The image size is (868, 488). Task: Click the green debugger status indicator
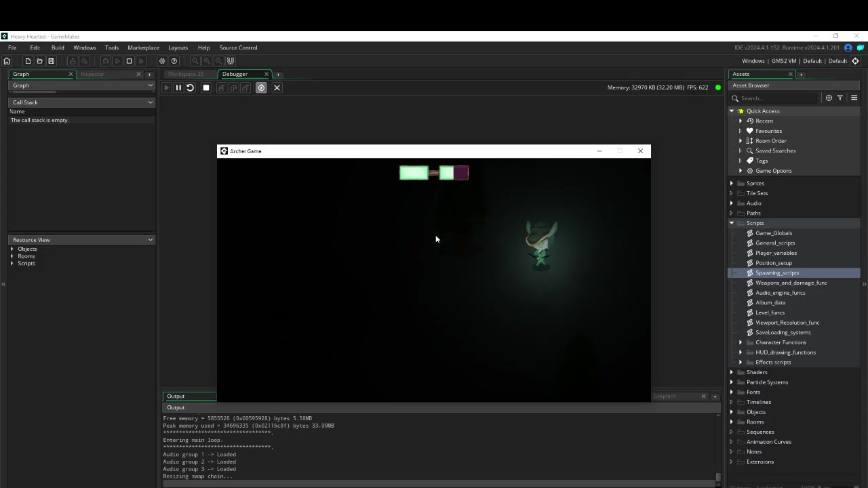click(718, 87)
